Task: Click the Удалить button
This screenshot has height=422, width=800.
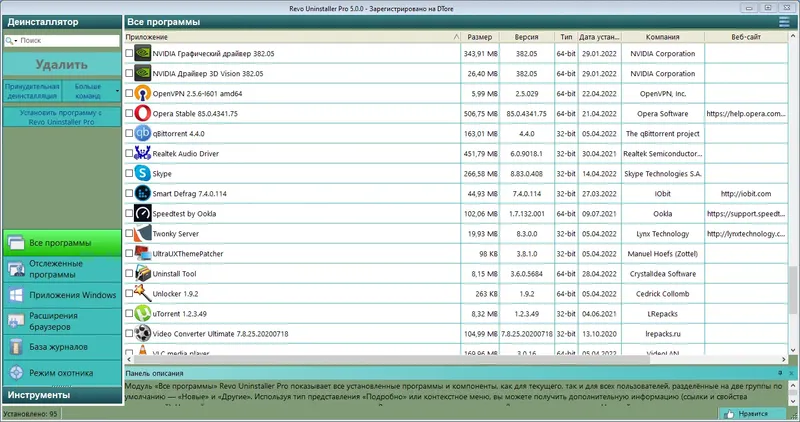Action: click(x=62, y=65)
